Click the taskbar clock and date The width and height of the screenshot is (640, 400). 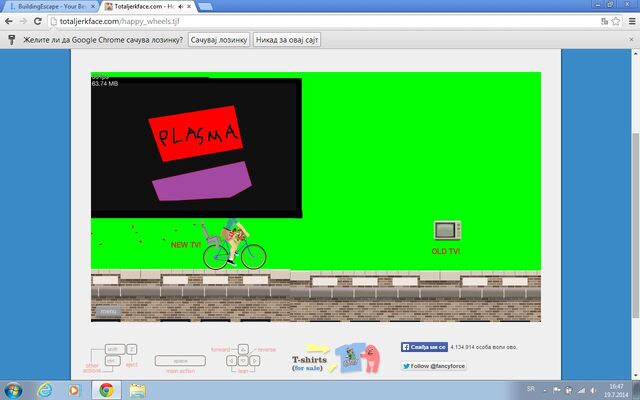click(x=616, y=391)
